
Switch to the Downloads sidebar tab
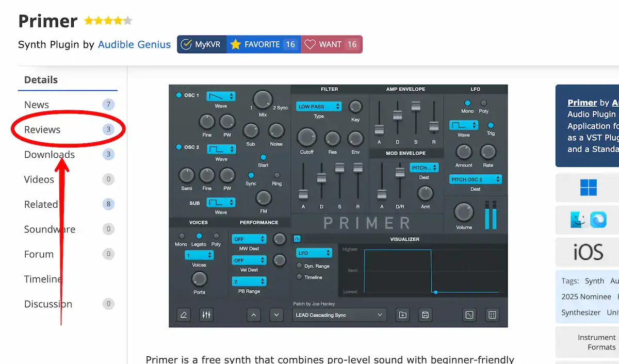click(50, 155)
